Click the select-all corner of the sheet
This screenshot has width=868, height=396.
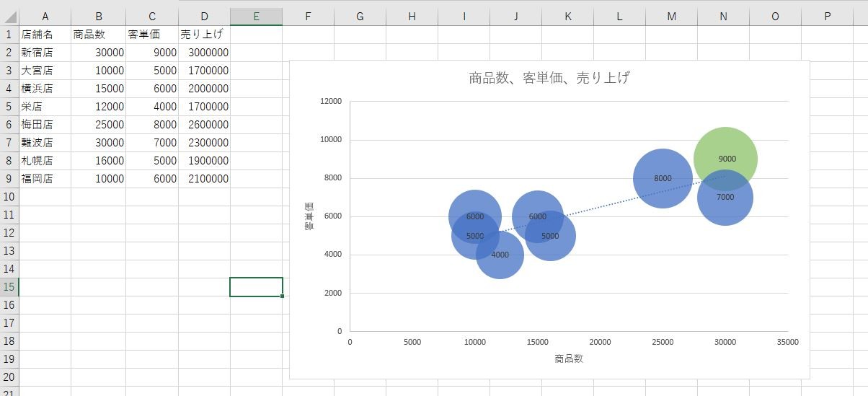point(9,17)
